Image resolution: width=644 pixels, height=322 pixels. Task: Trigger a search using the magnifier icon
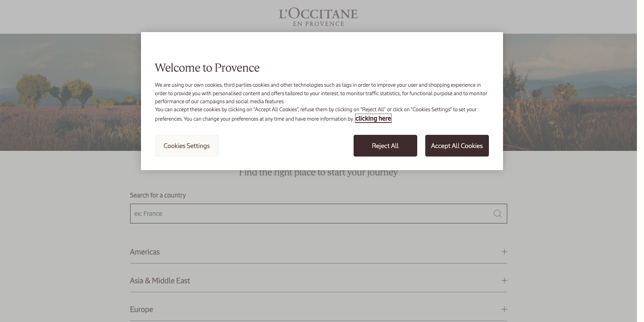tap(497, 214)
